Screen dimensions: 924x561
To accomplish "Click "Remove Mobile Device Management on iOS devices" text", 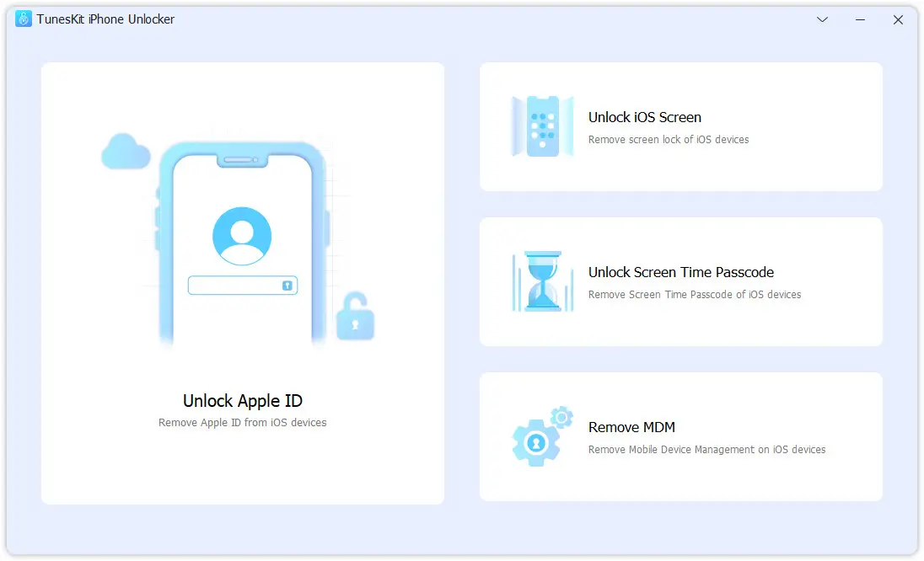I will tap(706, 450).
